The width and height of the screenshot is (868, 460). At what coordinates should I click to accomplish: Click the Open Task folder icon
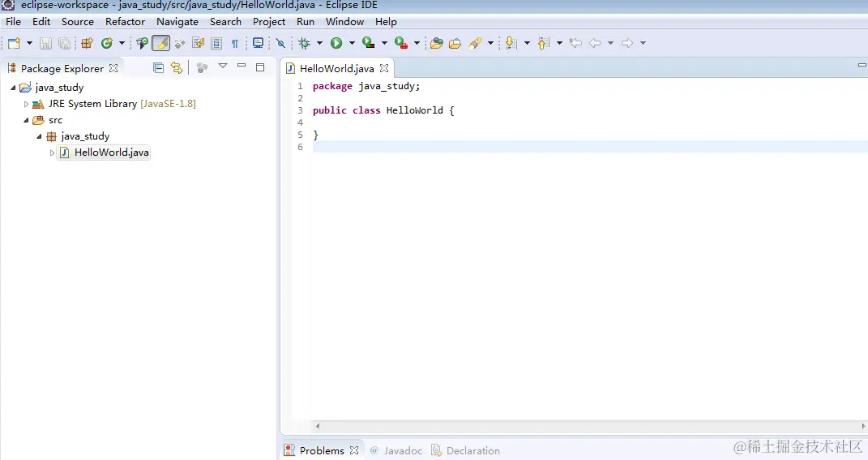point(455,43)
